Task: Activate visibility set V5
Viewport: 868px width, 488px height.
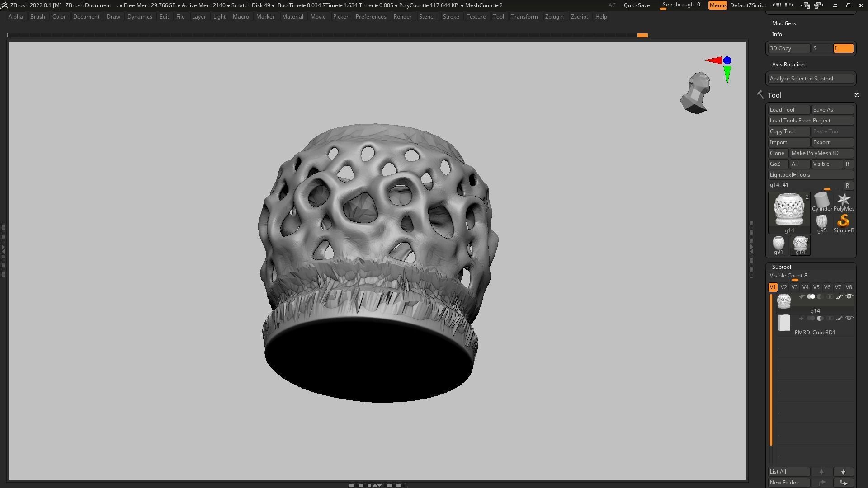Action: pos(816,287)
